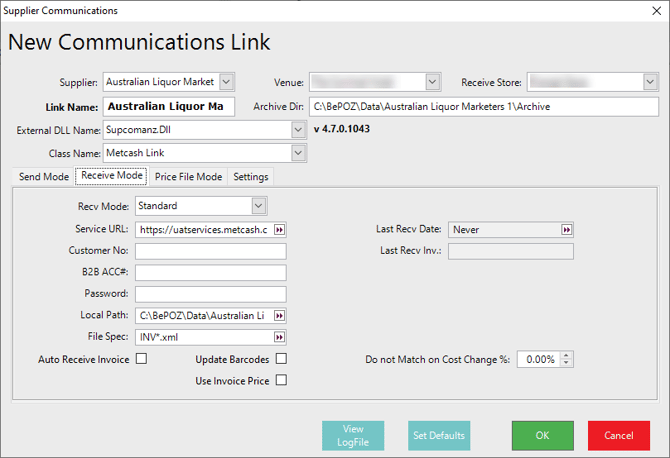The width and height of the screenshot is (670, 458).
Task: Close the Supplier Communications window
Action: pyautogui.click(x=655, y=10)
